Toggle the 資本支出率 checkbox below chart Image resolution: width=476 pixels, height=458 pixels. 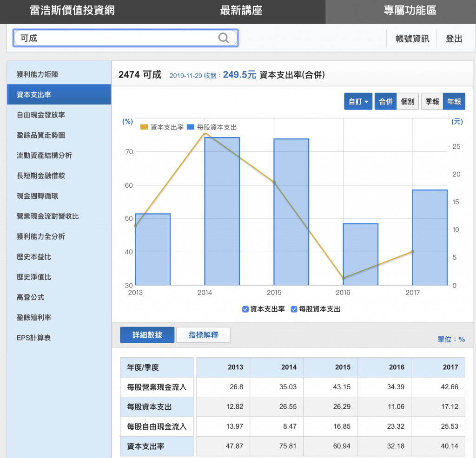(x=245, y=309)
